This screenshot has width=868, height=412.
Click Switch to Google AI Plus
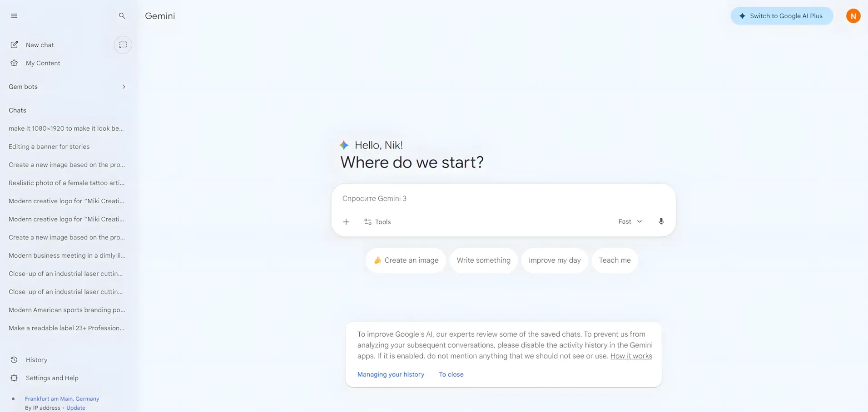pyautogui.click(x=781, y=15)
